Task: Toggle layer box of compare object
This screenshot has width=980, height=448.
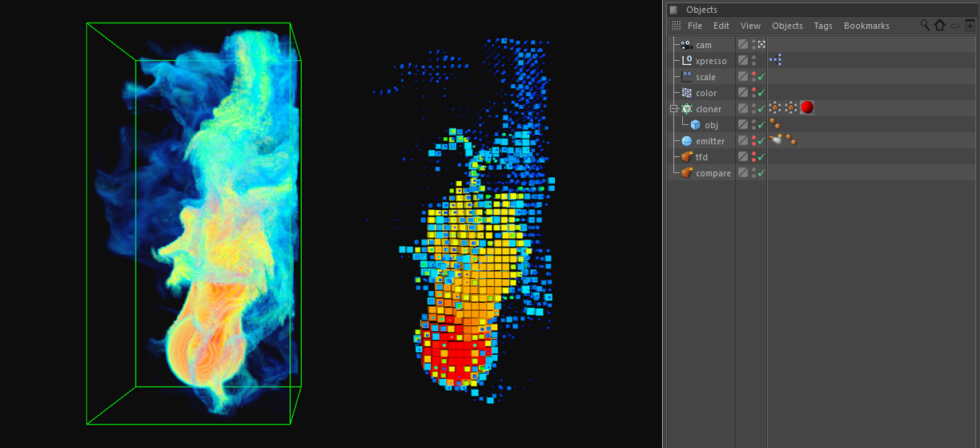Action: pos(743,173)
